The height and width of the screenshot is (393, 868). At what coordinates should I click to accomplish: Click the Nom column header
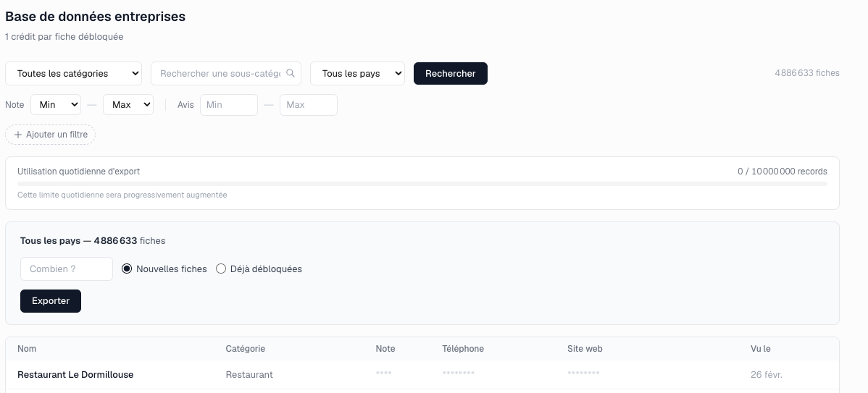27,349
